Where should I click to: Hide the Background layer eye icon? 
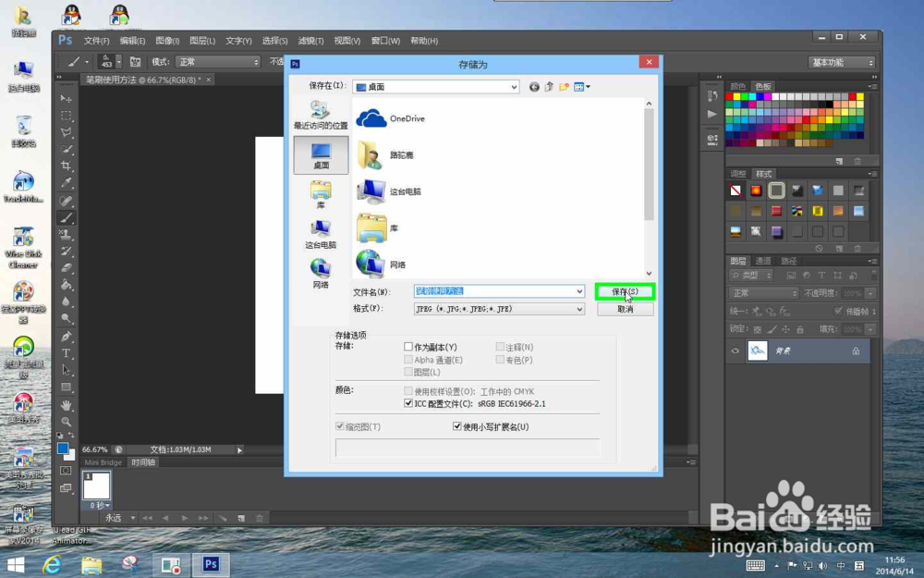pos(736,350)
